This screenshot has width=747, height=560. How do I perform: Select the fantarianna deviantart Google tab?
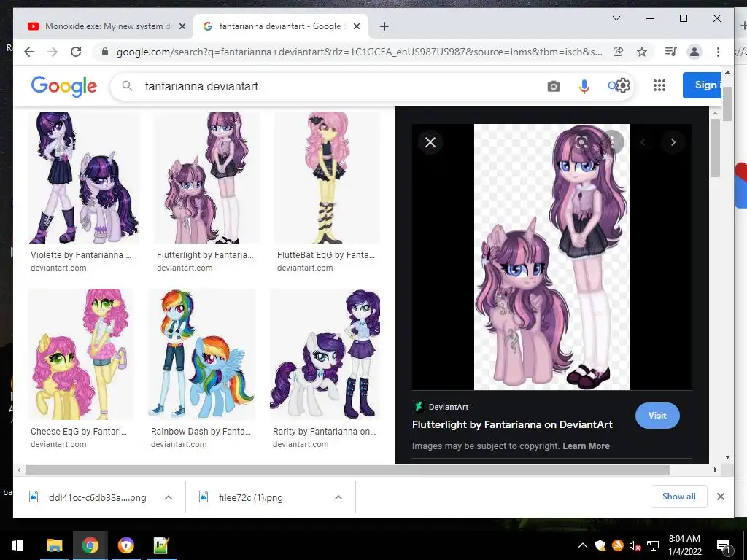point(281,26)
